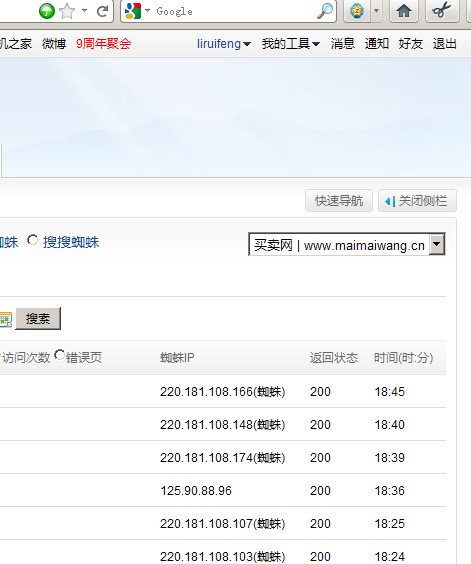Click the magnifying glass search icon
The width and height of the screenshot is (471, 564).
pos(325,11)
